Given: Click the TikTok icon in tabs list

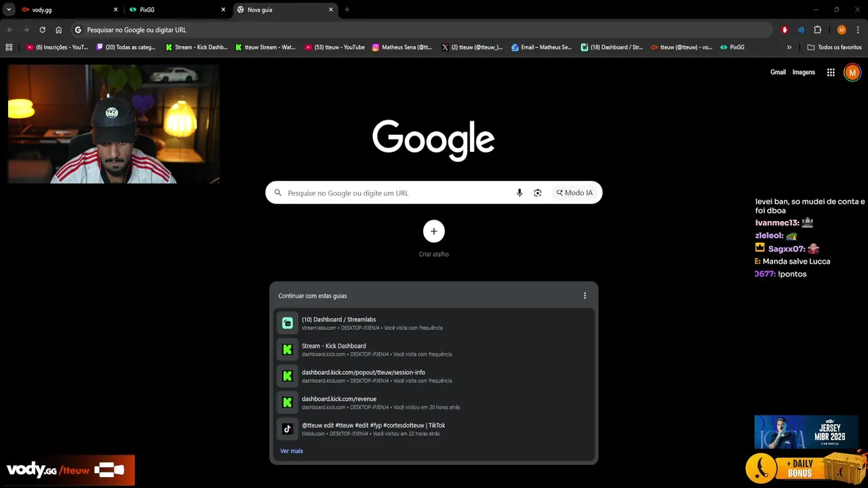Looking at the screenshot, I should click(288, 429).
